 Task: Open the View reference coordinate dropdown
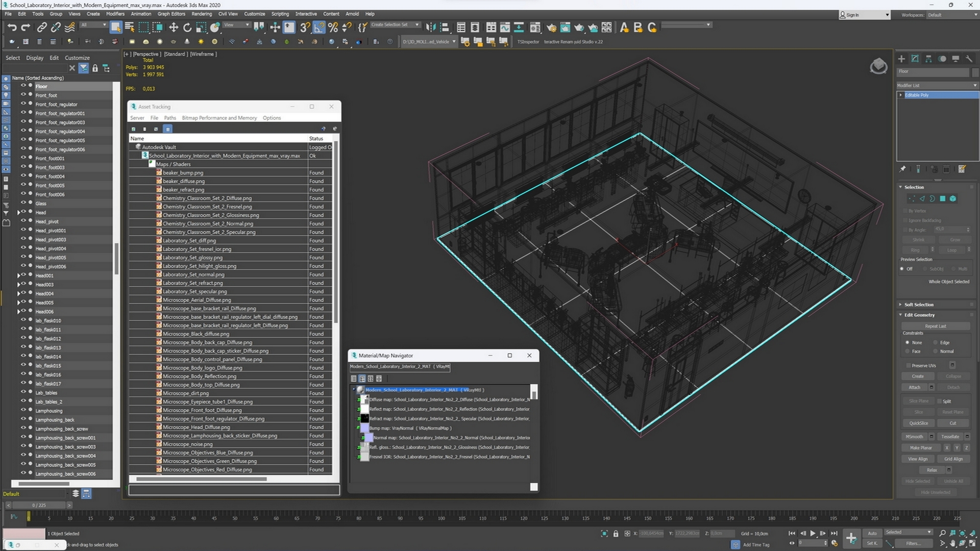(237, 25)
